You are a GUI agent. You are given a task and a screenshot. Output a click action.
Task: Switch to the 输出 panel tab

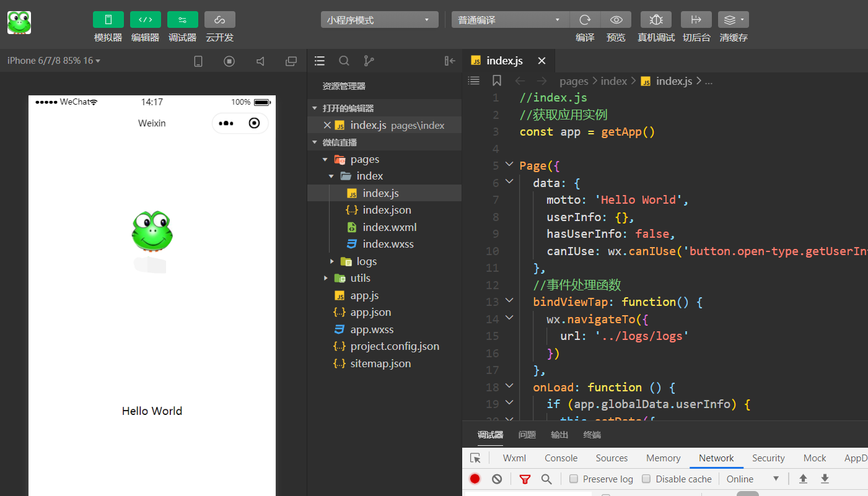tap(559, 435)
